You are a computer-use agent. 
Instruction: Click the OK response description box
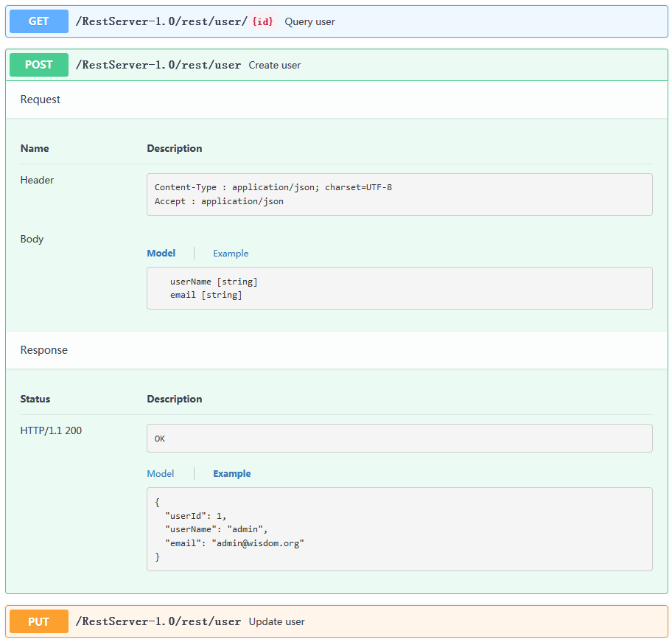click(399, 438)
